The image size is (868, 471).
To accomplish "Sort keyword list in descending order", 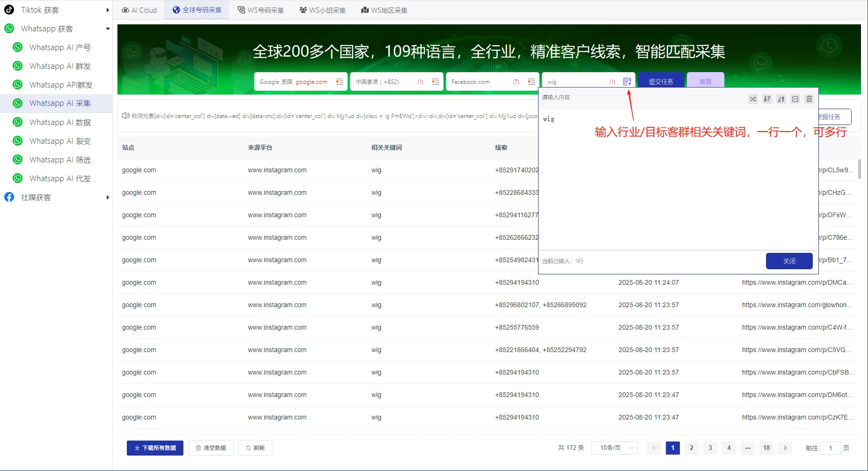I will coord(767,99).
